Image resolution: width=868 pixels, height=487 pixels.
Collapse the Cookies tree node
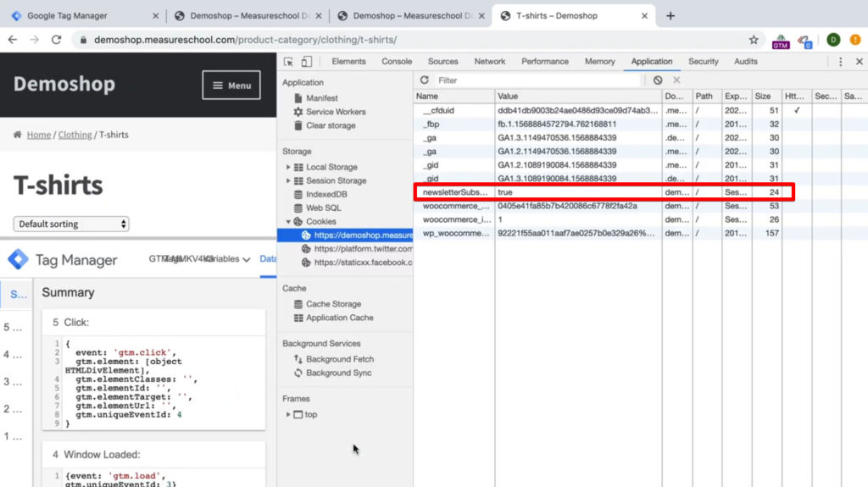point(288,221)
